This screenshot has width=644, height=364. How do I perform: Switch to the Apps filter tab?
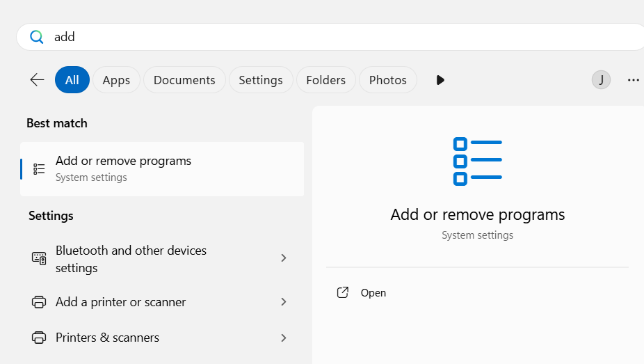tap(116, 80)
